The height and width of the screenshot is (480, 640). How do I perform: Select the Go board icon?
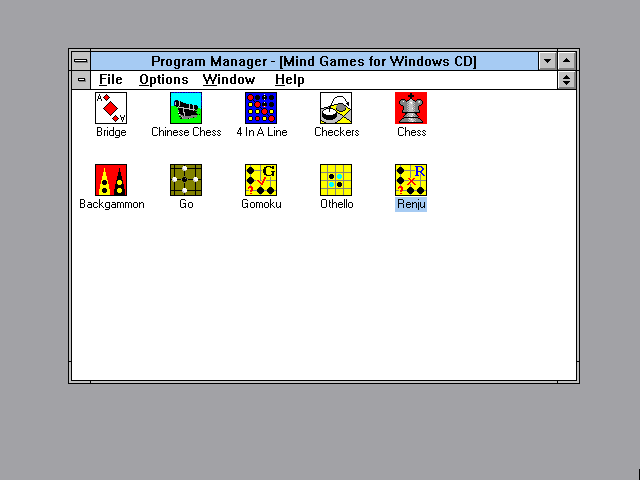pyautogui.click(x=186, y=180)
